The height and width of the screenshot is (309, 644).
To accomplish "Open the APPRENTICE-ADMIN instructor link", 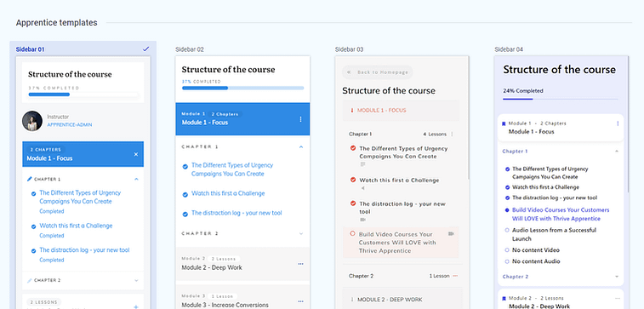I will coord(70,124).
